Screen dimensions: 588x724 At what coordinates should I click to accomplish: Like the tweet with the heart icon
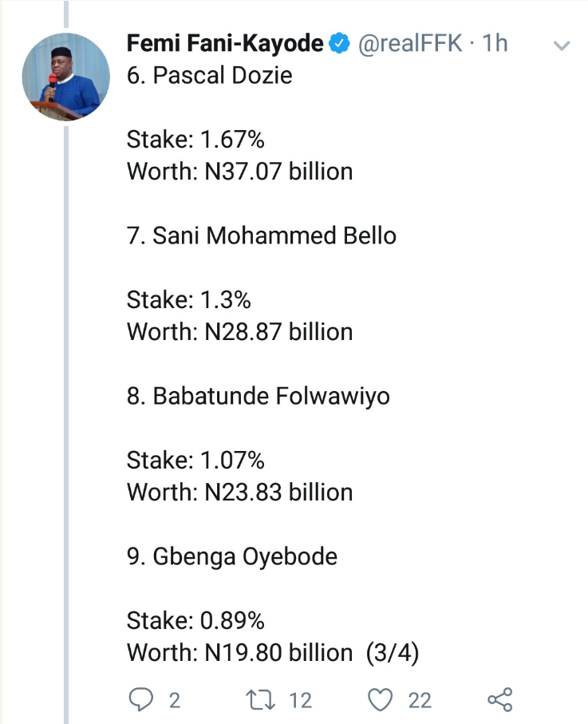381,700
